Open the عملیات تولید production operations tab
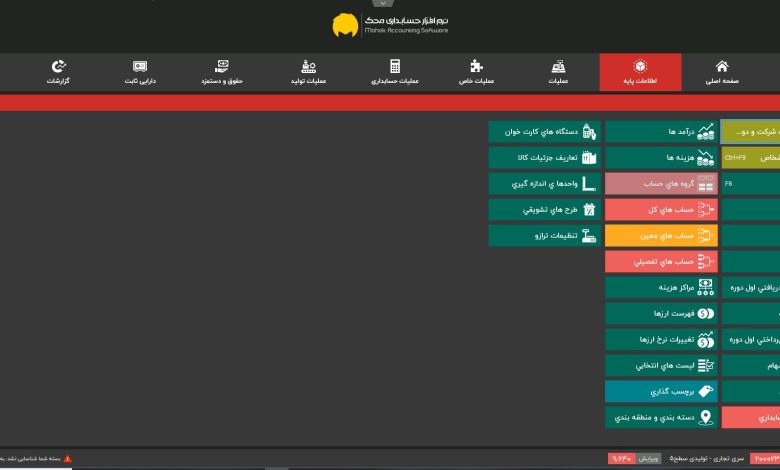Viewport: 780px width, 470px height. [x=308, y=72]
